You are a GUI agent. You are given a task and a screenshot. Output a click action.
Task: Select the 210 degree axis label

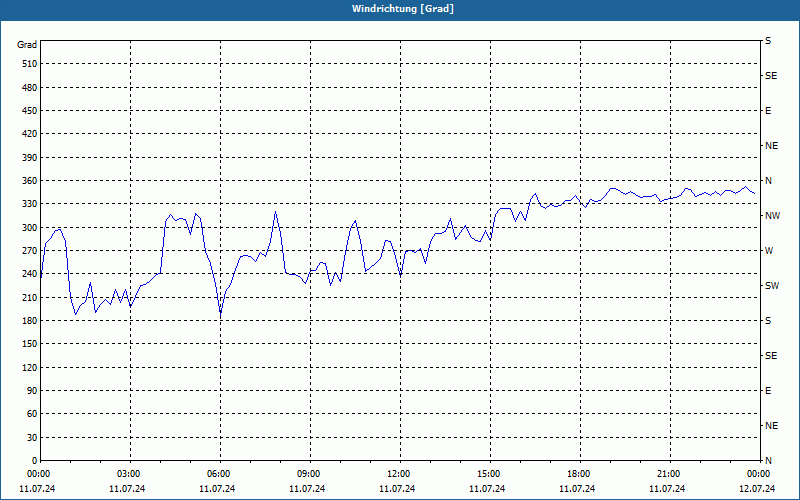coord(30,297)
